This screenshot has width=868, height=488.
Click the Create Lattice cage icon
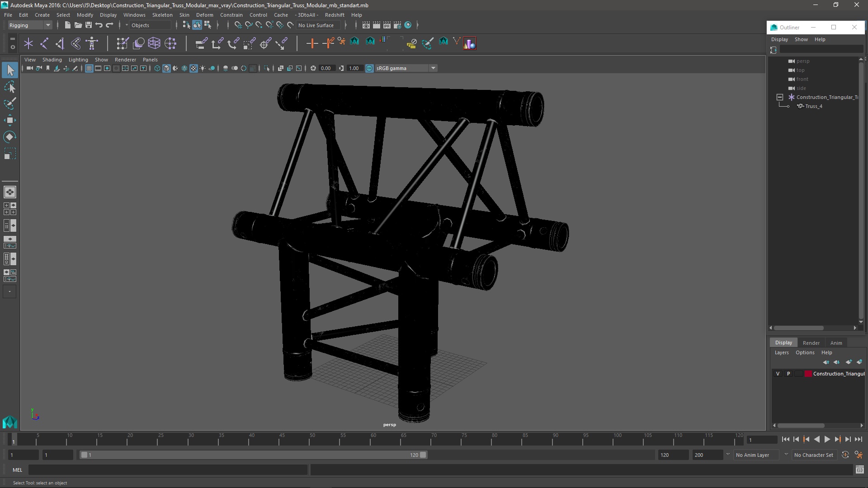click(154, 43)
